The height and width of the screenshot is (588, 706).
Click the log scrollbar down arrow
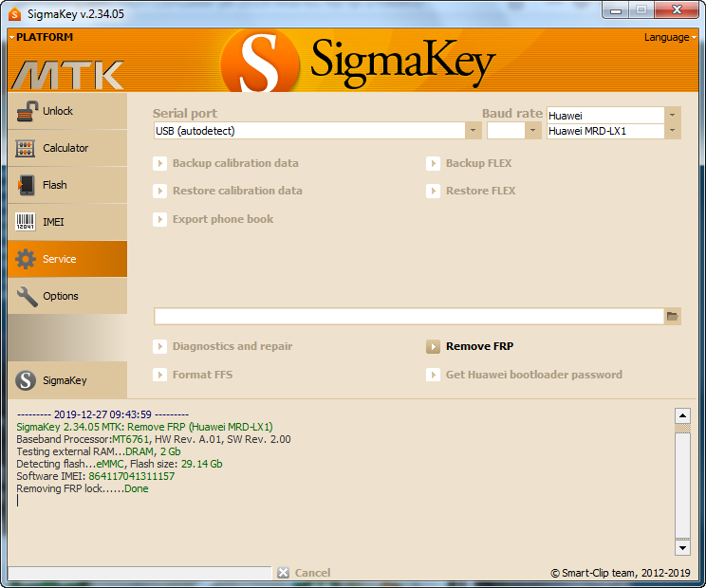tap(682, 547)
